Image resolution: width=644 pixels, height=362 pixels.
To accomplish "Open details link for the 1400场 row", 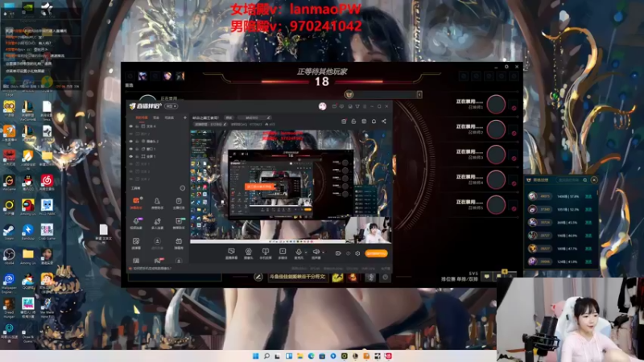I will (588, 196).
